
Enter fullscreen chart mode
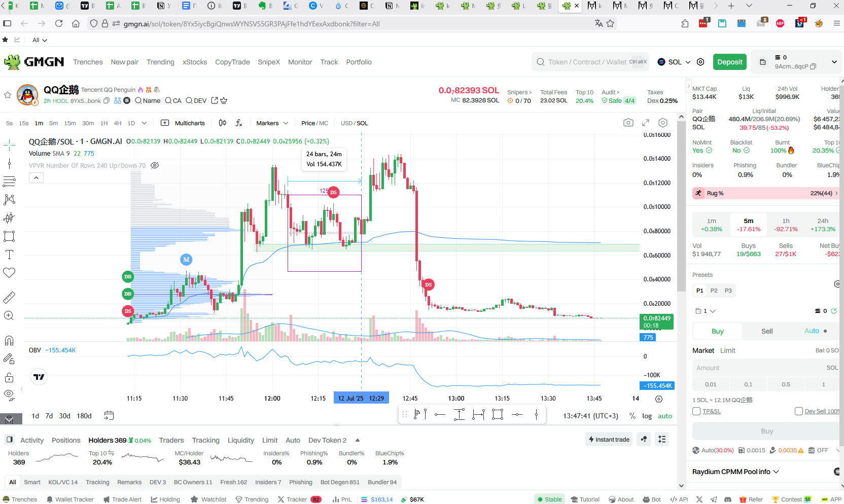tap(646, 123)
